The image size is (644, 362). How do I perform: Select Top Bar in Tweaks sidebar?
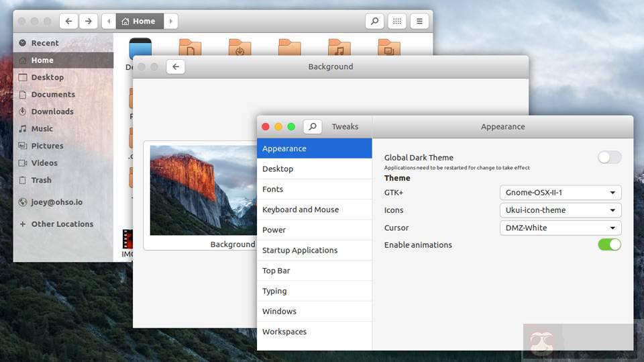tap(314, 271)
